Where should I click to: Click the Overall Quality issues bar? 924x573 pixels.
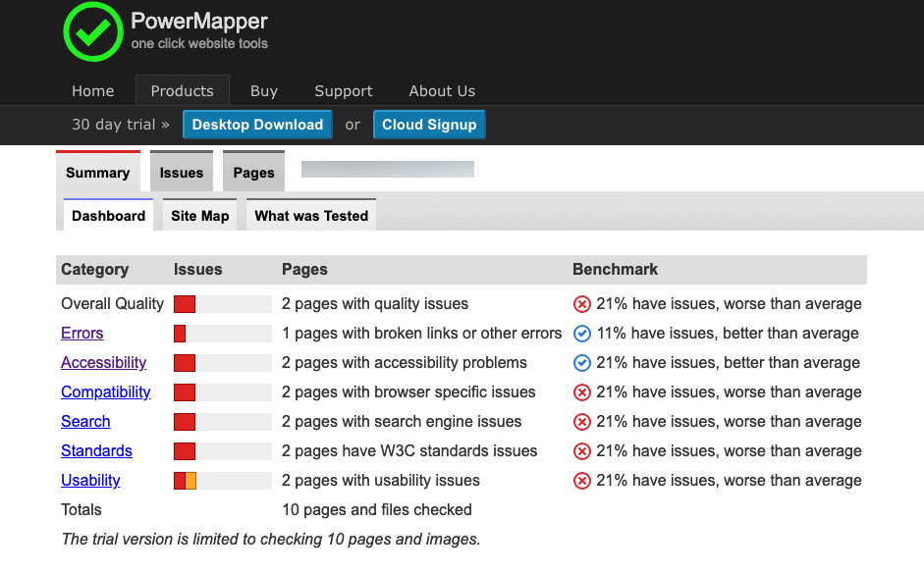point(223,304)
